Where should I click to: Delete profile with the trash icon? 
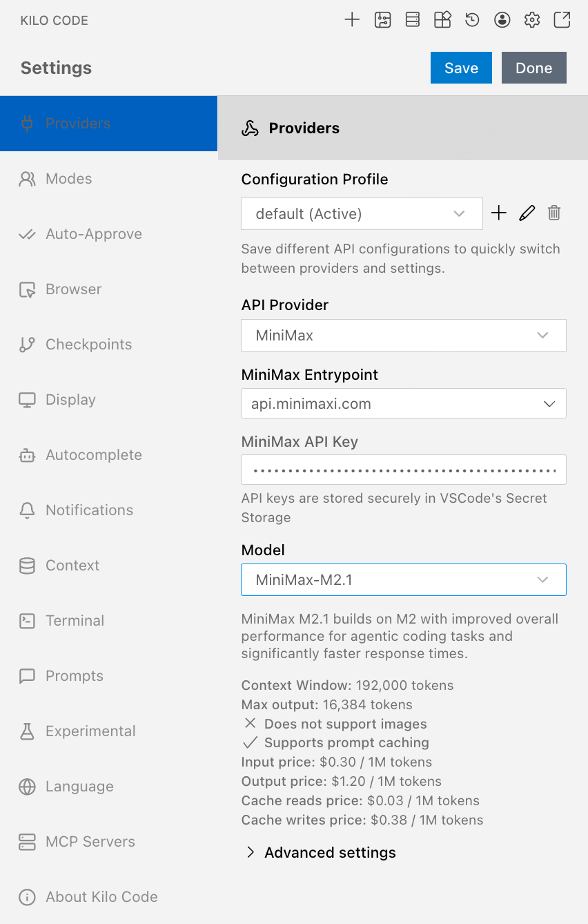pyautogui.click(x=554, y=213)
